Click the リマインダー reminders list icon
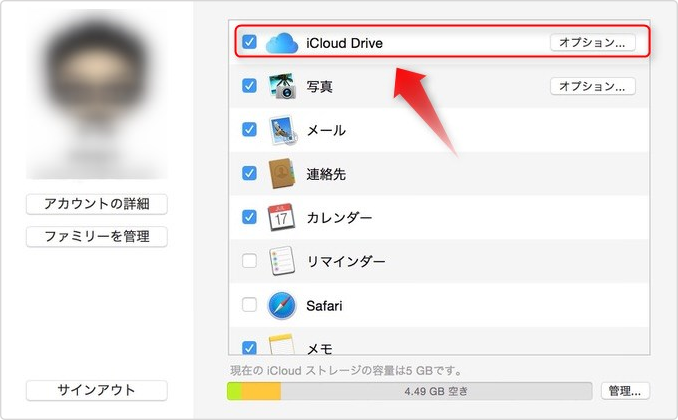Screen dimensions: 678x420 click(281, 261)
